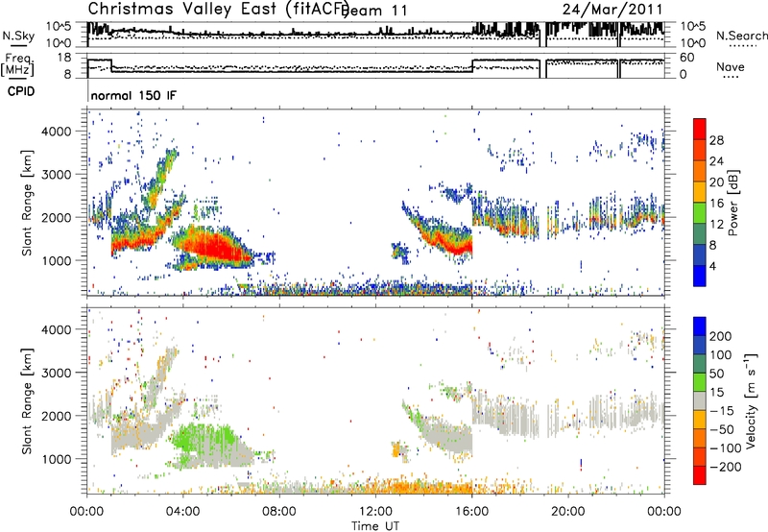Image resolution: width=768 pixels, height=532 pixels.
Task: Click the '100' velocity colorbar label
Action: (x=721, y=354)
